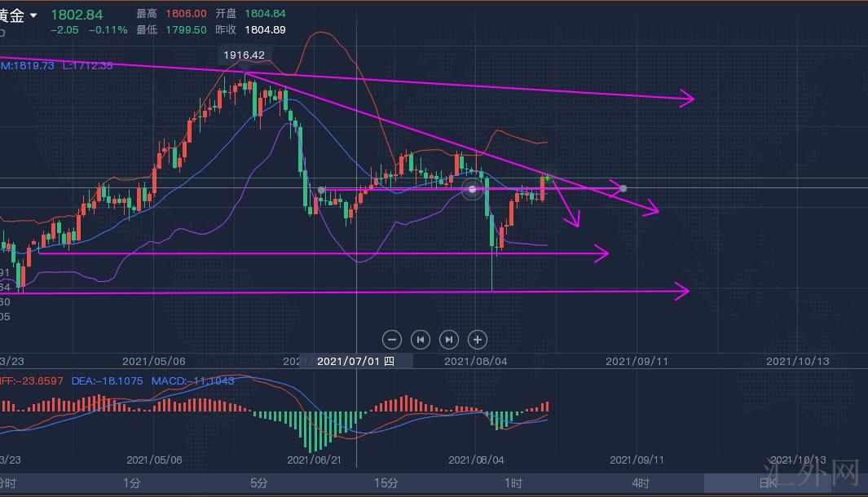
Task: Click the 2021/07/01 date marker on axis
Action: click(355, 361)
